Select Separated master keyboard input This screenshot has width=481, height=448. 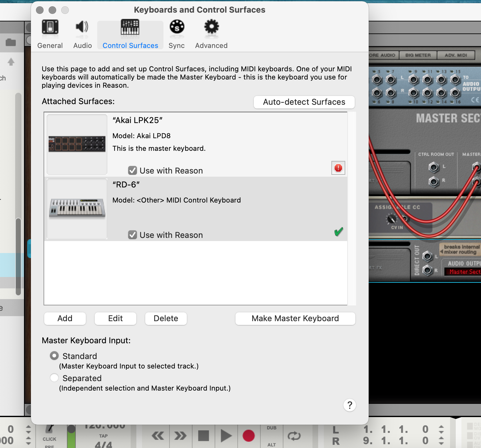click(54, 378)
